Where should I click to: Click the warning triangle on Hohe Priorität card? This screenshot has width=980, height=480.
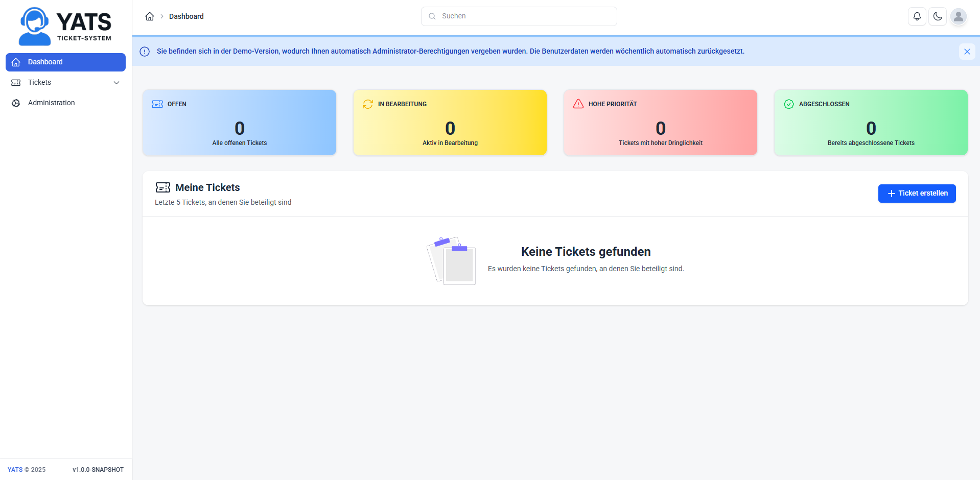(x=578, y=104)
